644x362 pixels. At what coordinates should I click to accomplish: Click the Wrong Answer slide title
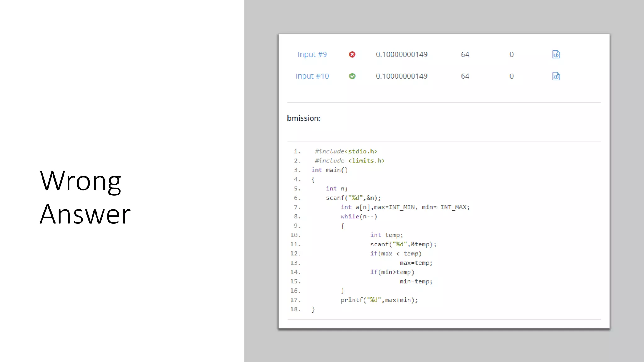click(x=85, y=197)
